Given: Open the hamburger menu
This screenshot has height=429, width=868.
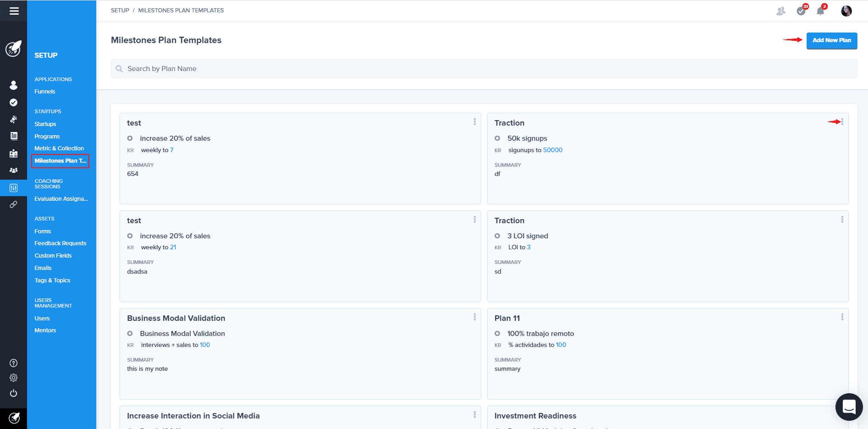Looking at the screenshot, I should coord(14,11).
